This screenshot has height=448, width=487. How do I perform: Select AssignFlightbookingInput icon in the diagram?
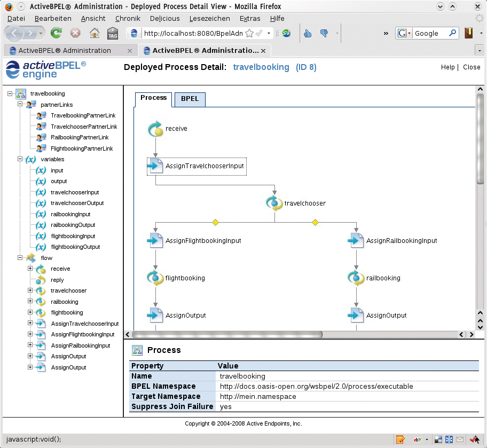[x=155, y=240]
